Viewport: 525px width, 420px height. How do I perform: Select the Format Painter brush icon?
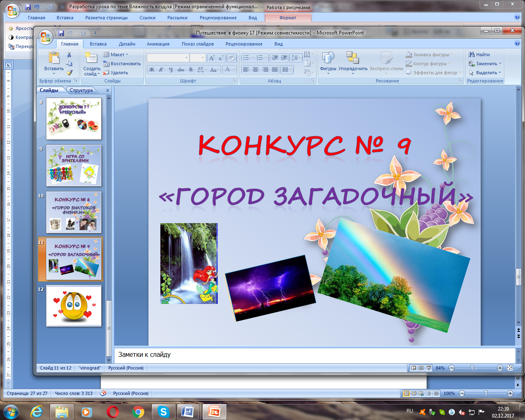pos(69,73)
